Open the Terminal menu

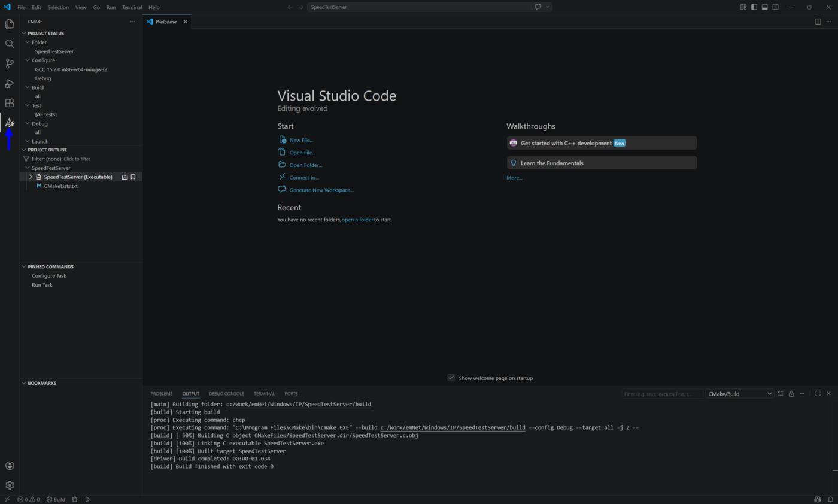pos(132,7)
